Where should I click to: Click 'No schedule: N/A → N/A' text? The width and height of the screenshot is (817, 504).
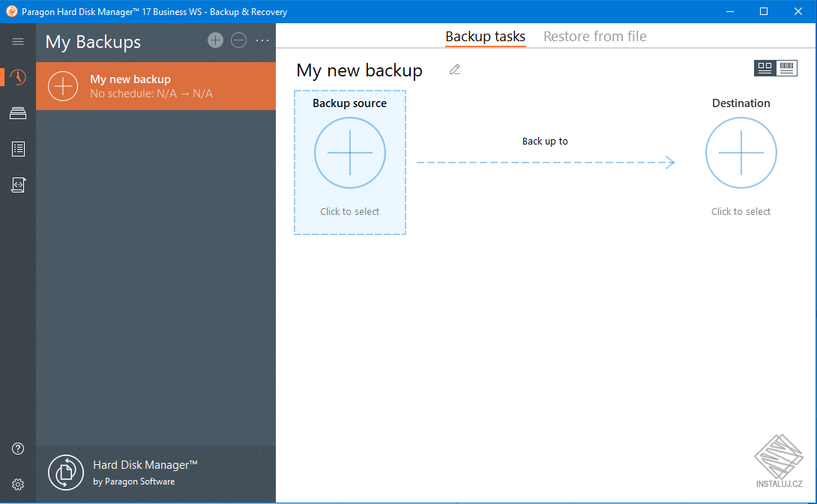pyautogui.click(x=151, y=94)
